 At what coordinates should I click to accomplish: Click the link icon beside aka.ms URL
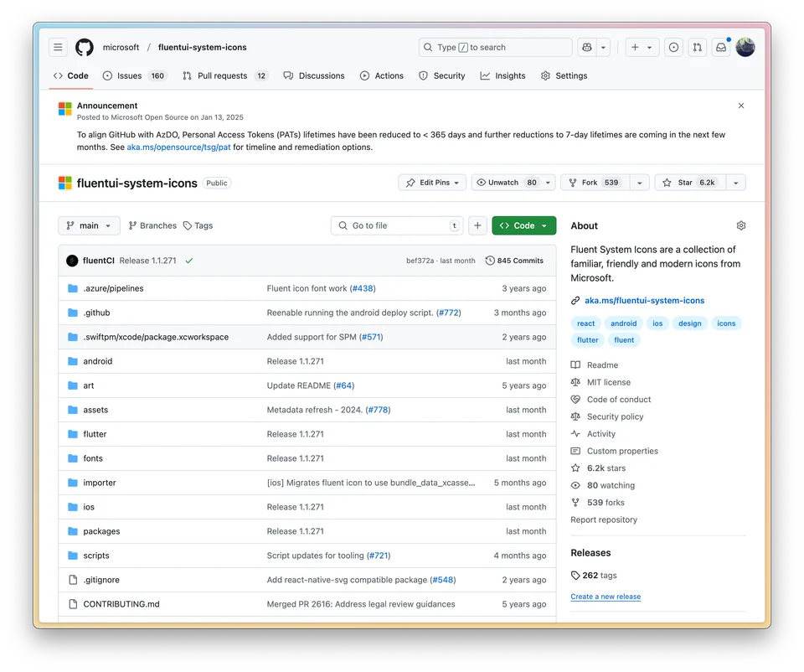pyautogui.click(x=576, y=301)
